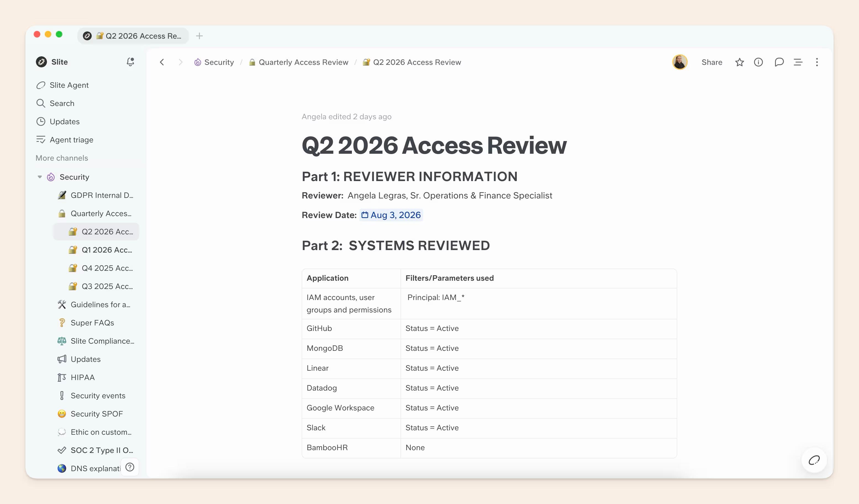Click Q2 2026 Access Review breadcrumb
Viewport: 859px width, 504px height.
point(412,62)
